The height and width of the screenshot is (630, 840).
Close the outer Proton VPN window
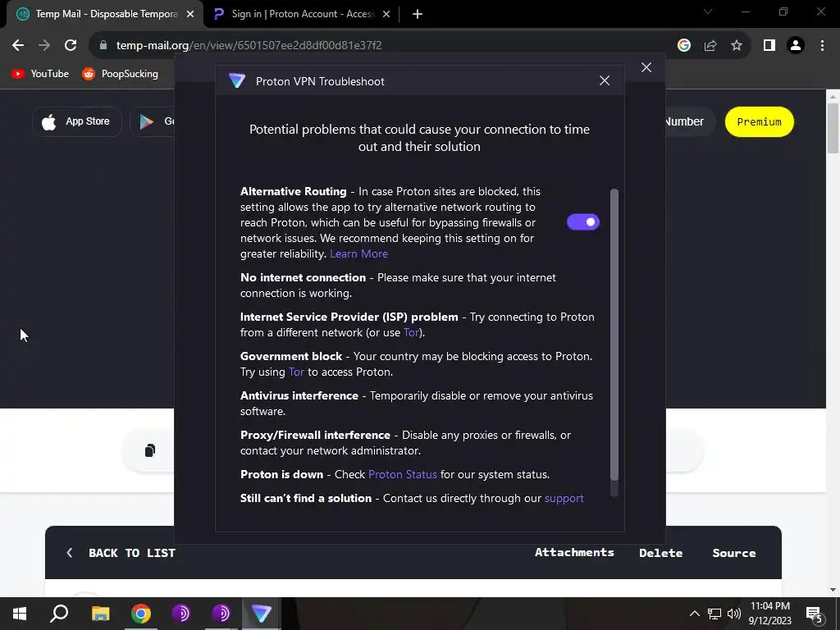(646, 67)
